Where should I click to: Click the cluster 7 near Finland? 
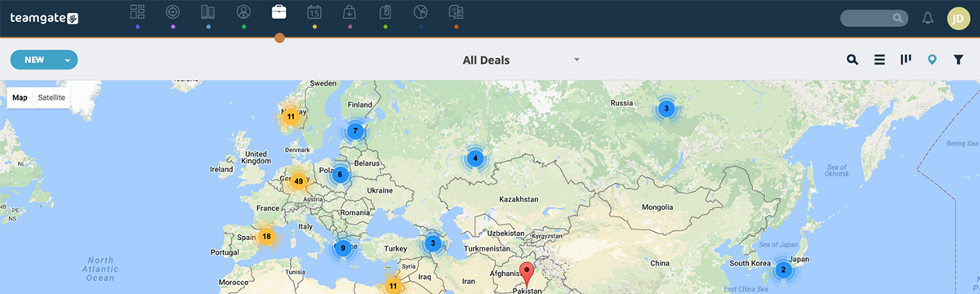[x=354, y=131]
